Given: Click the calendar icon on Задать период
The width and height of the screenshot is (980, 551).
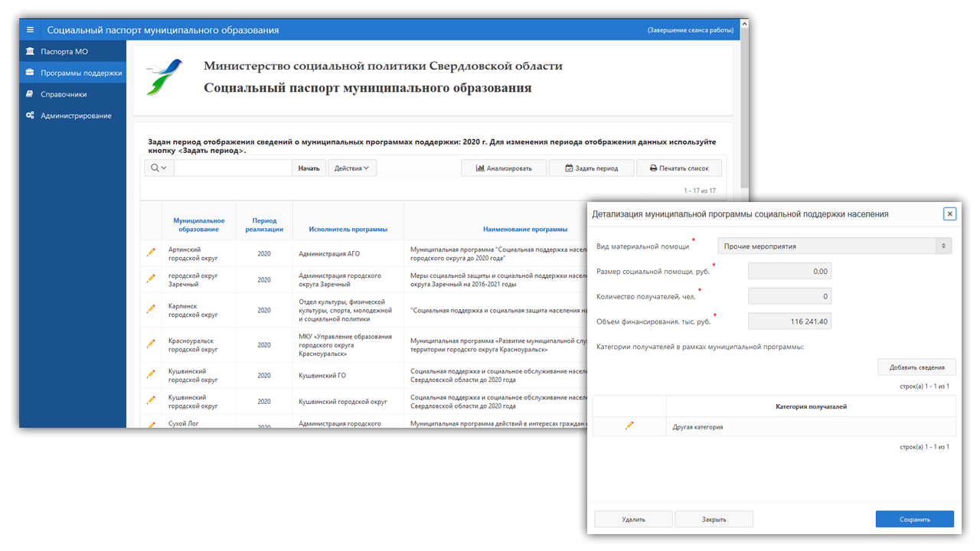Looking at the screenshot, I should point(569,168).
